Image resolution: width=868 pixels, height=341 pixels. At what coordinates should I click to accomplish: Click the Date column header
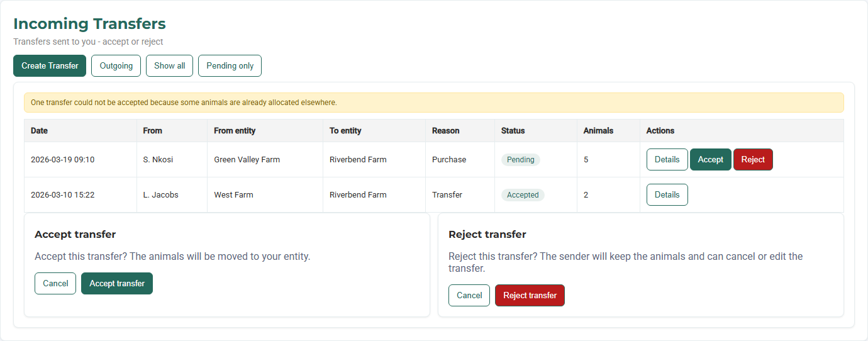point(39,131)
